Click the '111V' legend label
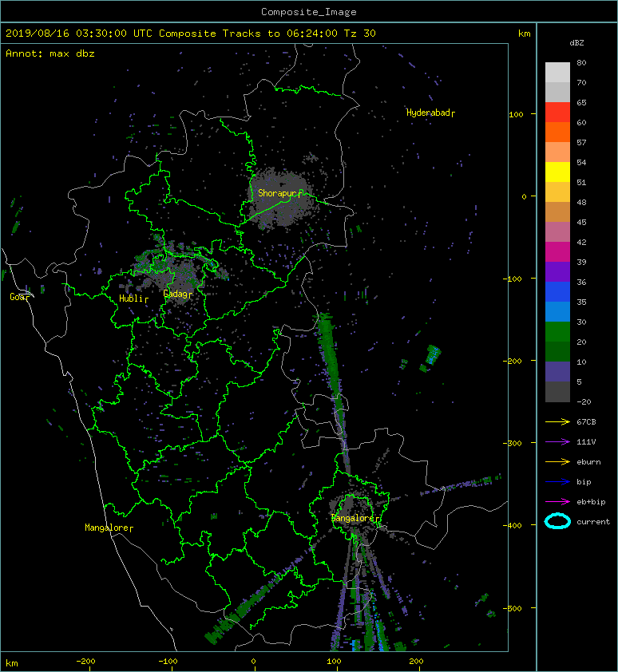The image size is (618, 672). pos(586,442)
